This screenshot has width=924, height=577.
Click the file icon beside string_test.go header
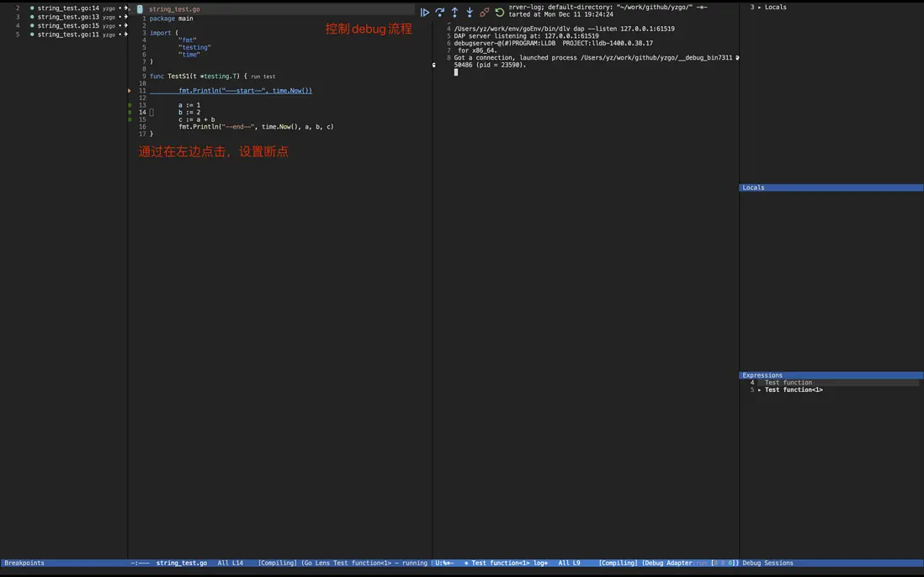click(140, 9)
